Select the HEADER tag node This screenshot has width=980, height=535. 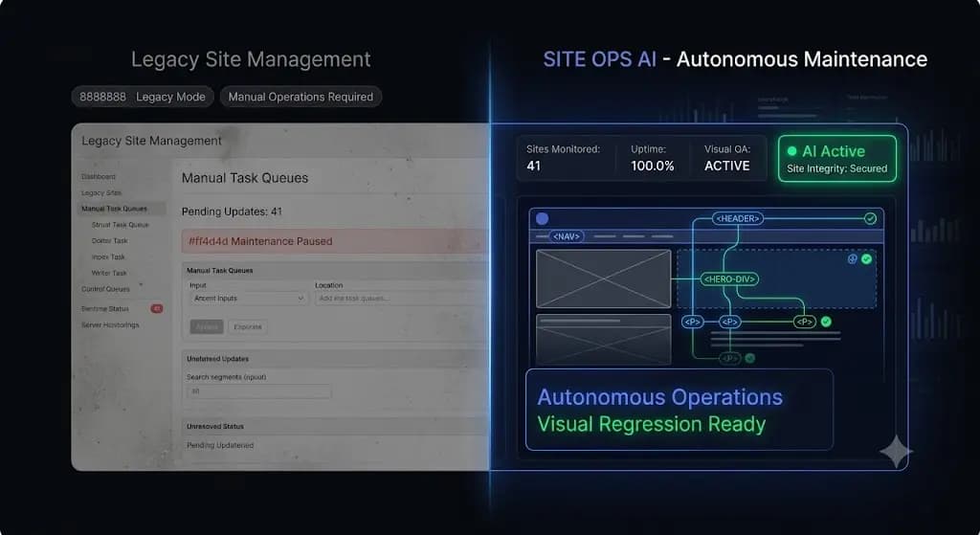pyautogui.click(x=738, y=218)
